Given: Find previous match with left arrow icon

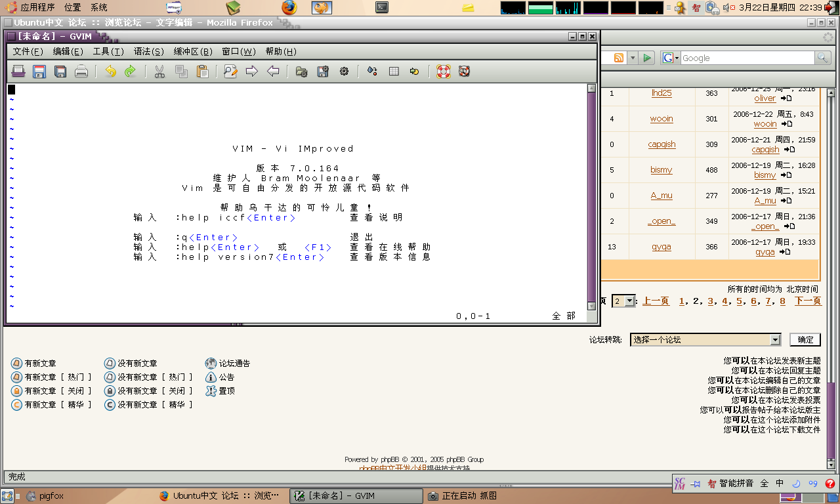Looking at the screenshot, I should tap(273, 72).
